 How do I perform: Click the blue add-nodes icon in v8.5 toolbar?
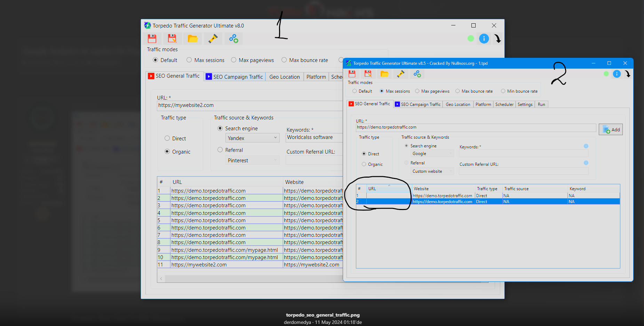click(x=417, y=74)
